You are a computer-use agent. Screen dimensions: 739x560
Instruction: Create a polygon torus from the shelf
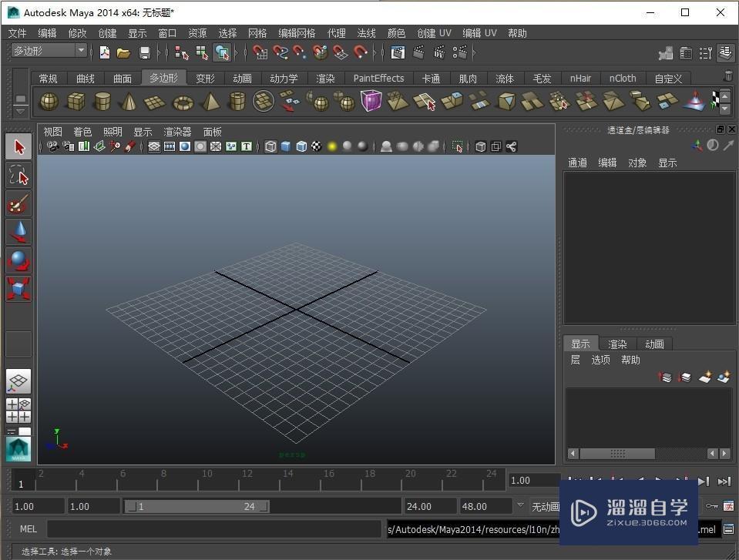click(x=183, y=102)
